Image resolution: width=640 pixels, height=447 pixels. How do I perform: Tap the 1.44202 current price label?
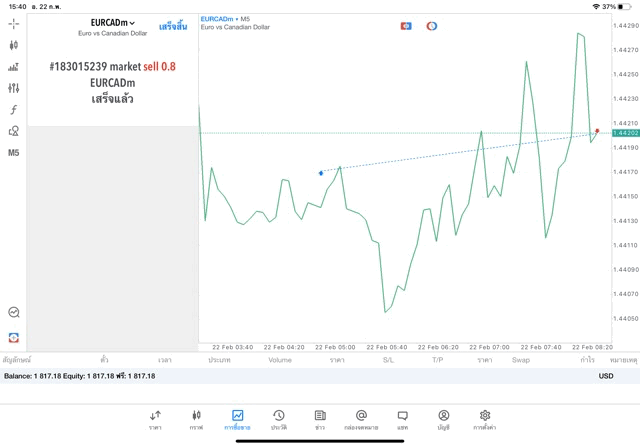[625, 133]
